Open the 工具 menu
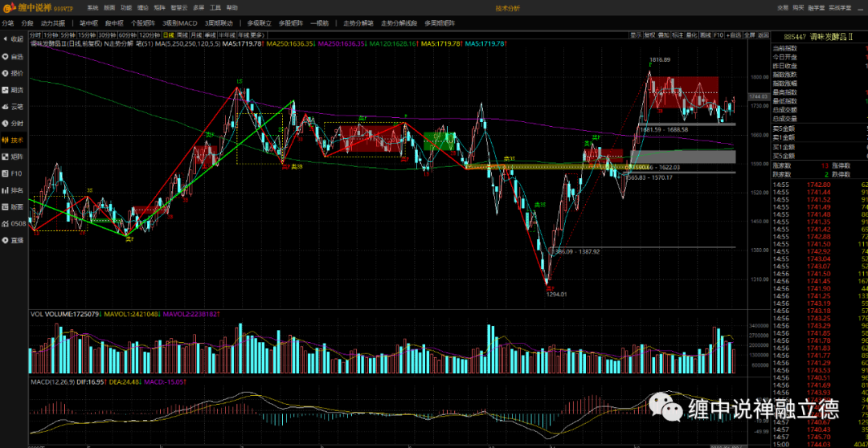 click(215, 8)
